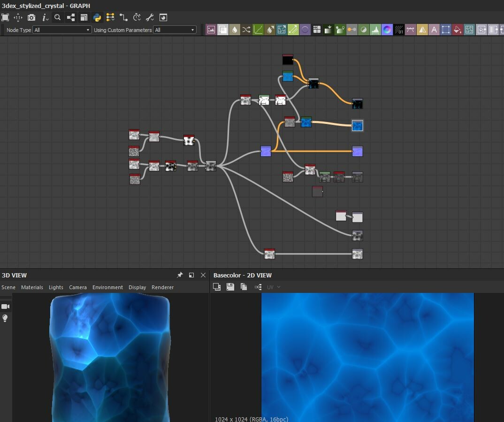Click the fit-view button at the toolbar start
Screen dimensions: 504x422
(6, 17)
